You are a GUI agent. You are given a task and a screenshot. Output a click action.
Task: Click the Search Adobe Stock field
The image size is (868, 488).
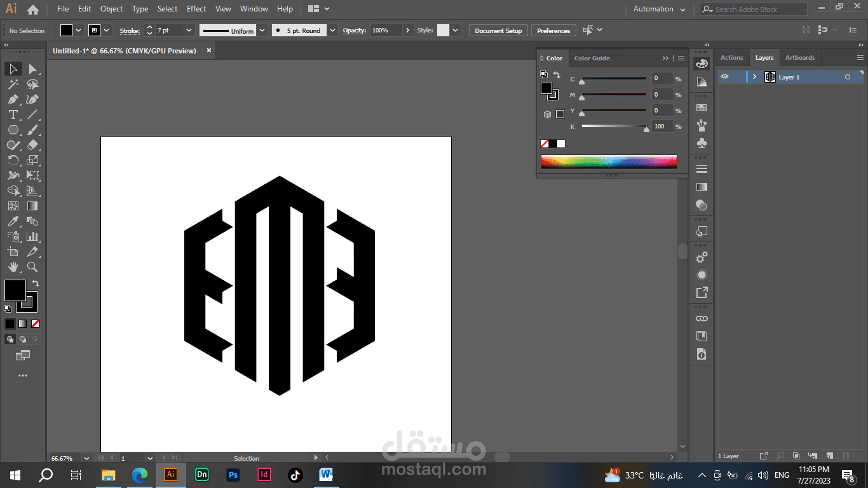coord(754,9)
